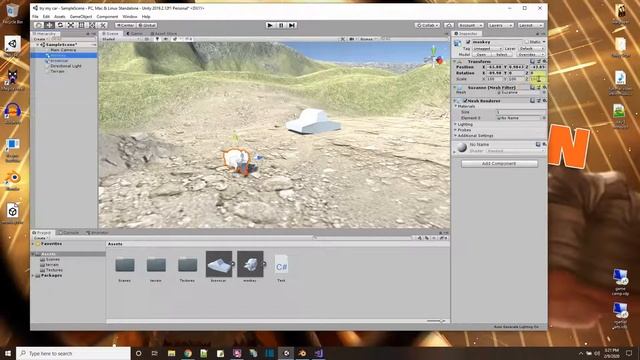This screenshot has height=360, width=640.
Task: Open the Tag dropdown showing Untagged
Action: tap(487, 49)
